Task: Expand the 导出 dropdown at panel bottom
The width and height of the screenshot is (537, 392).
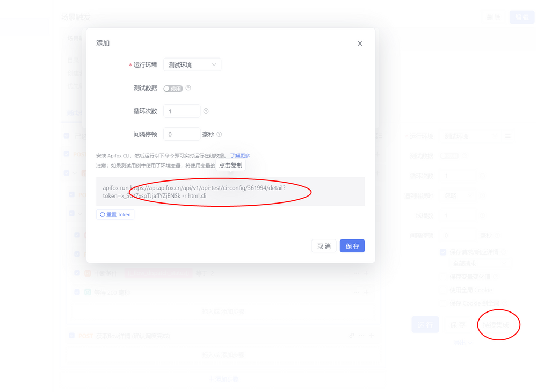Action: point(462,342)
